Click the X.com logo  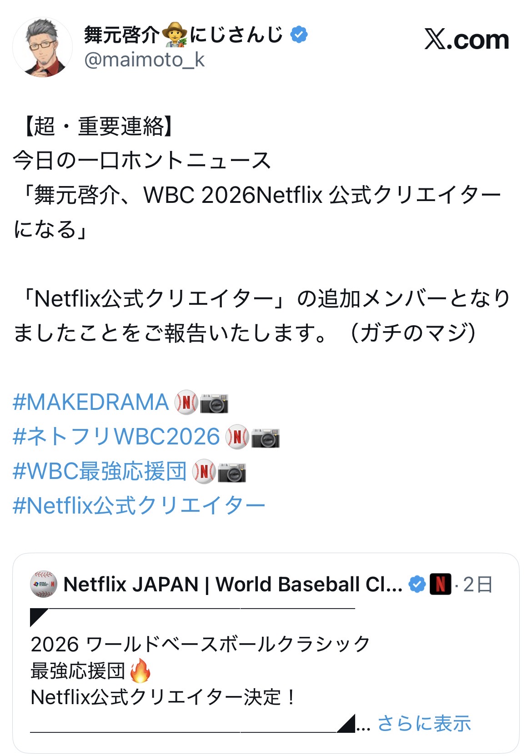click(467, 40)
